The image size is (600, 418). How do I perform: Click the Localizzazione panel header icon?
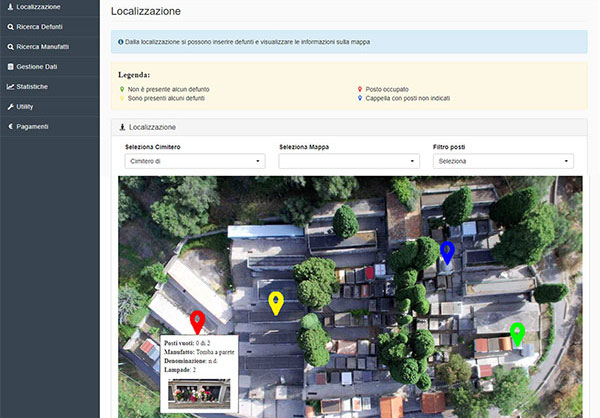(122, 127)
